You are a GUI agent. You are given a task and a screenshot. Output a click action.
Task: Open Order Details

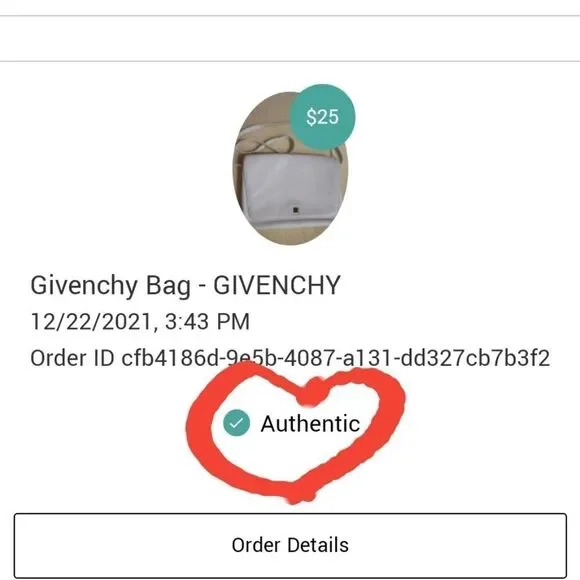point(290,545)
